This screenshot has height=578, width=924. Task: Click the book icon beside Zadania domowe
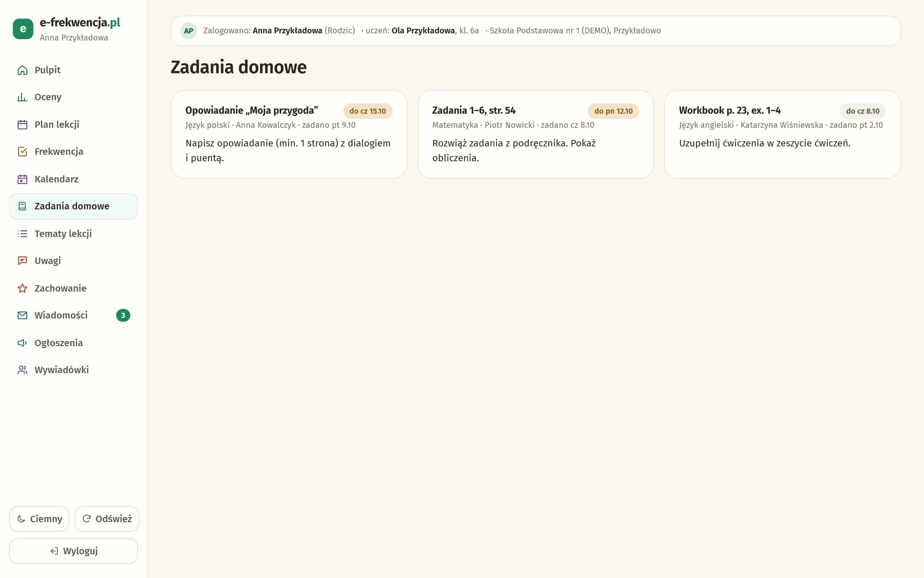(22, 206)
